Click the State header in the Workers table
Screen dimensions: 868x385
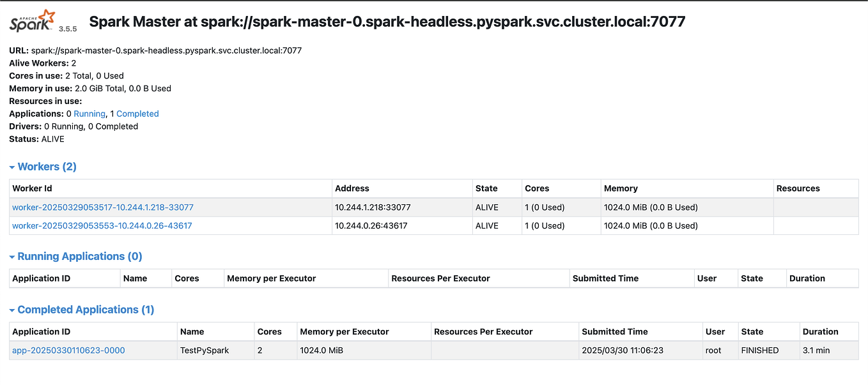pos(487,188)
